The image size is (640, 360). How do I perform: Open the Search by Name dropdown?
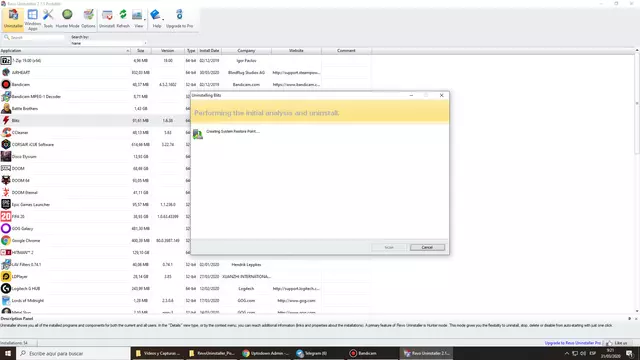[109, 43]
